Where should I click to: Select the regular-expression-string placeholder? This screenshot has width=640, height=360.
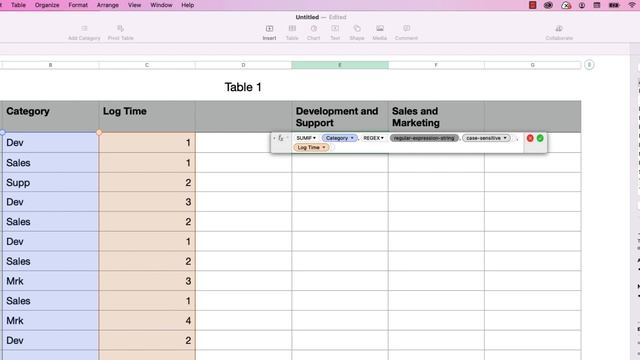tap(424, 138)
